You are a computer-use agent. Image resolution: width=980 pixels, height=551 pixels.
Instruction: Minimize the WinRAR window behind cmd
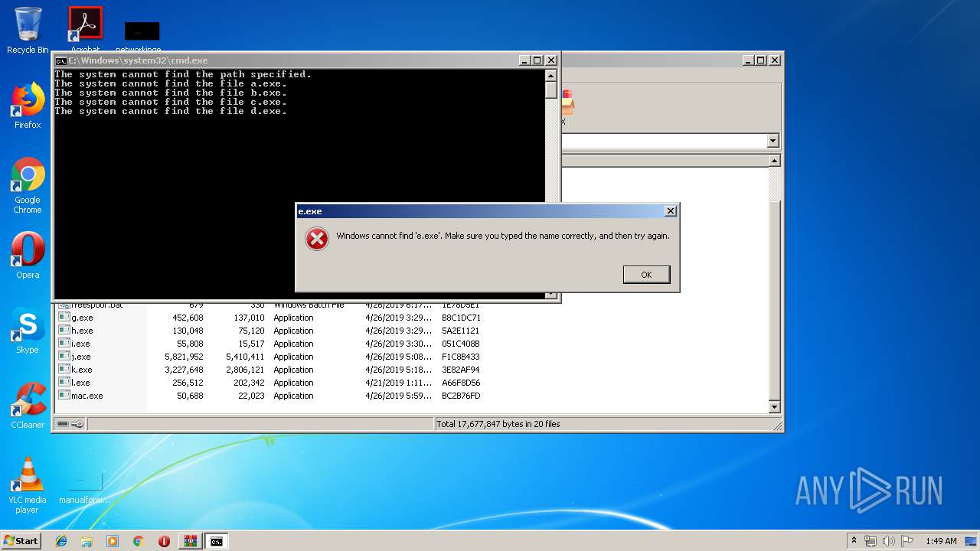[x=748, y=60]
